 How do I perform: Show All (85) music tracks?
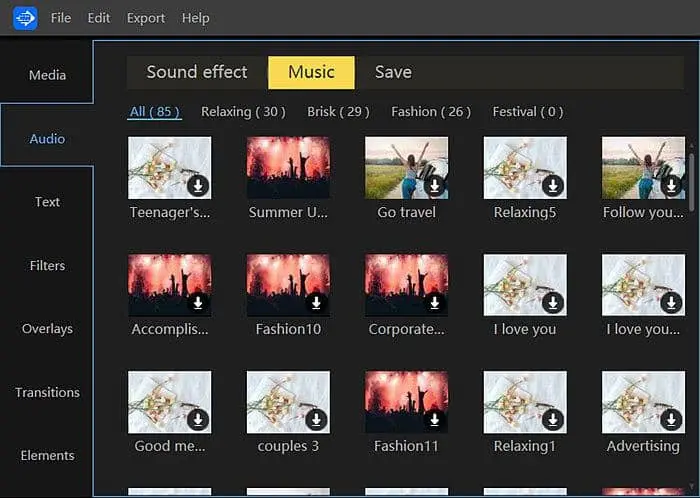(155, 112)
